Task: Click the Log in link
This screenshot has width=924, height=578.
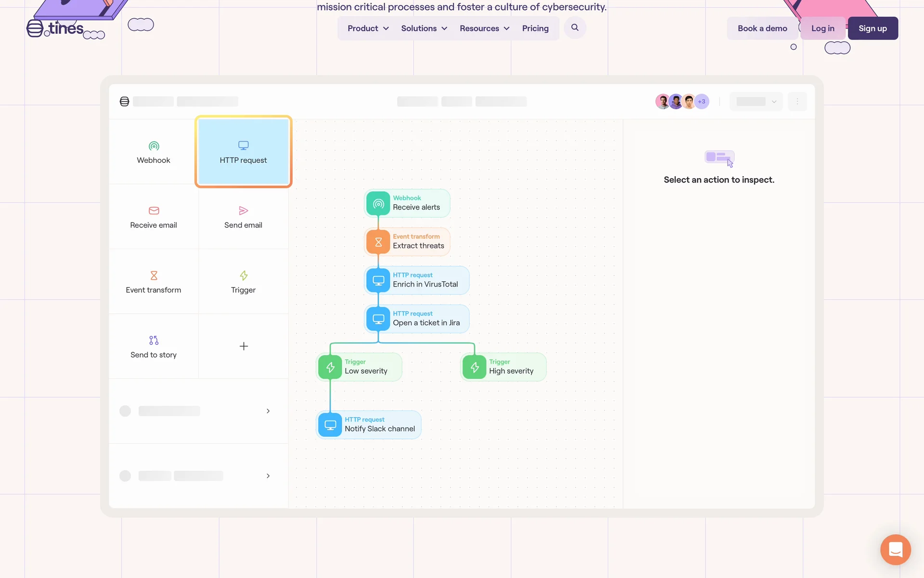Action: click(822, 28)
